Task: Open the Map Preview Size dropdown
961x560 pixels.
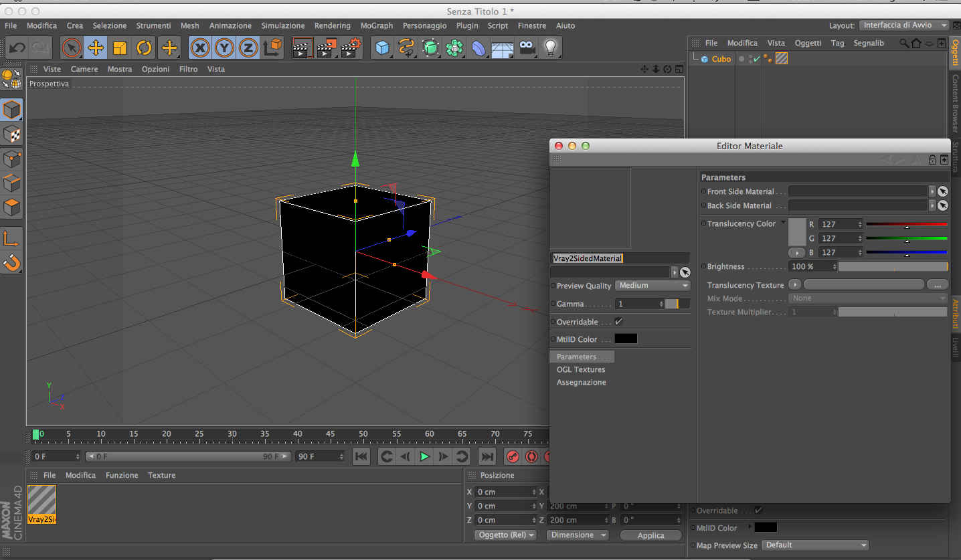Action: coord(815,545)
